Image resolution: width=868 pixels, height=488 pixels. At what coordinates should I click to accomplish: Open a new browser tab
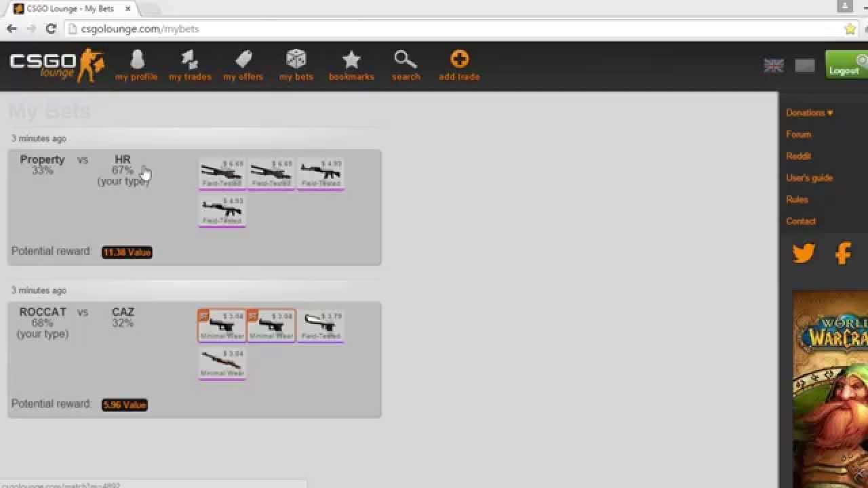pyautogui.click(x=150, y=9)
